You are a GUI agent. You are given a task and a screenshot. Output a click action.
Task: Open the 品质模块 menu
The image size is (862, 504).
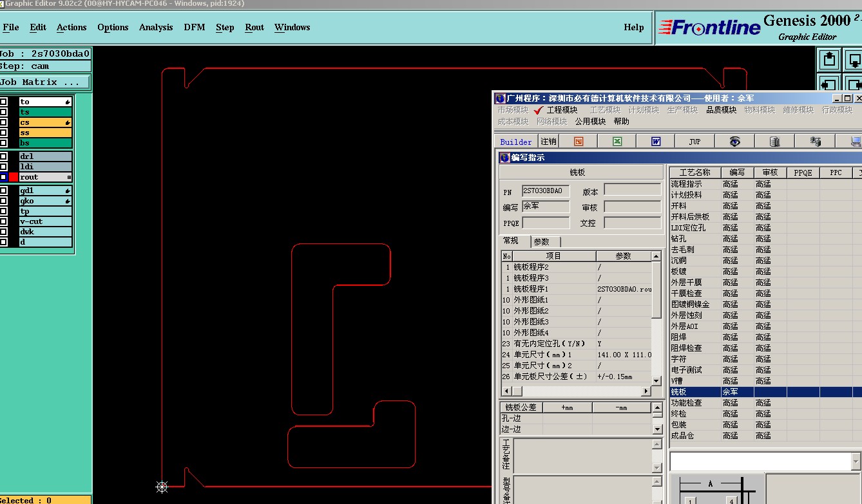pos(721,110)
